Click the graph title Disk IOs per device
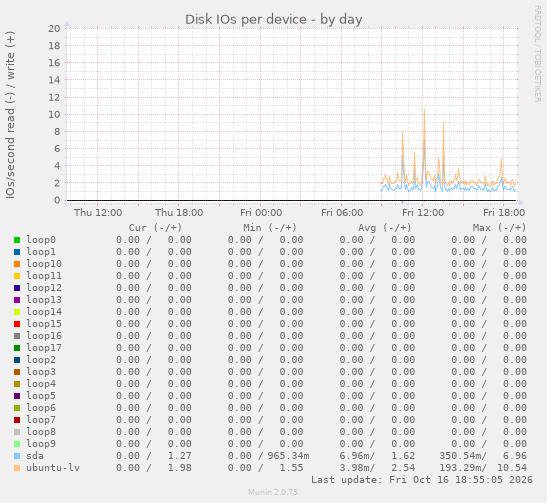 click(274, 20)
